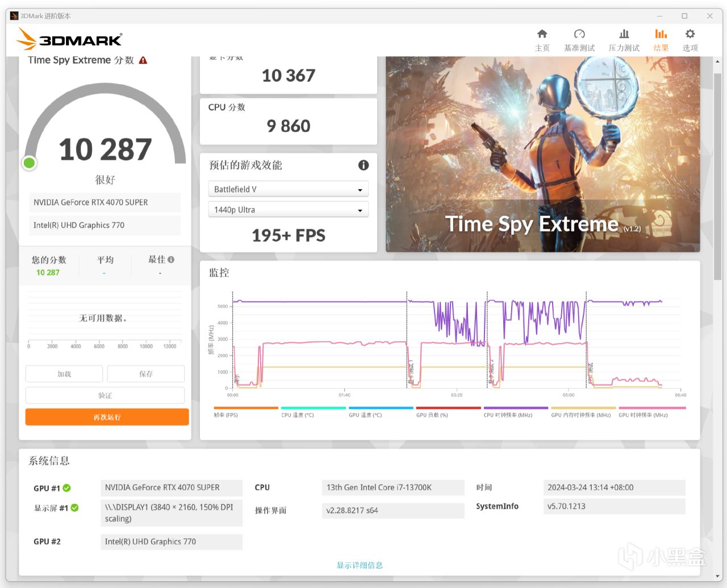Click the graphics score value 10 367
727x588 pixels.
[289, 76]
